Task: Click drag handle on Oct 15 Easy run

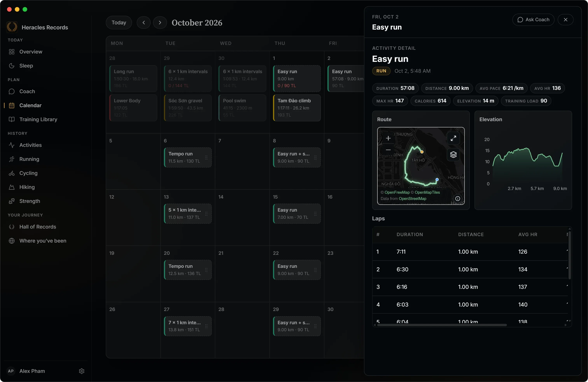Action: click(x=315, y=214)
